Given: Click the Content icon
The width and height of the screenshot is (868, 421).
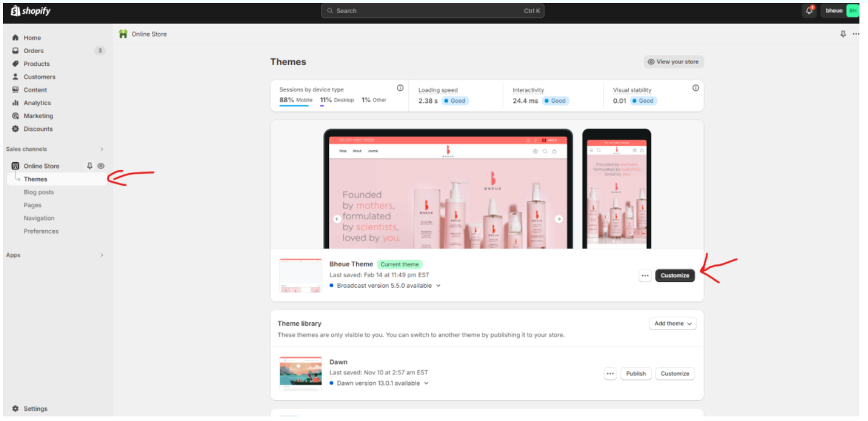Looking at the screenshot, I should tap(15, 90).
